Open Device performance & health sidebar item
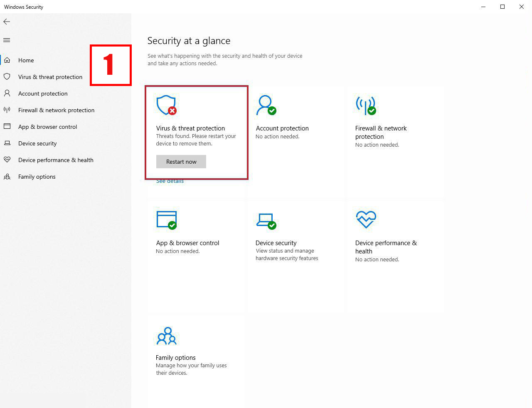 pos(56,160)
